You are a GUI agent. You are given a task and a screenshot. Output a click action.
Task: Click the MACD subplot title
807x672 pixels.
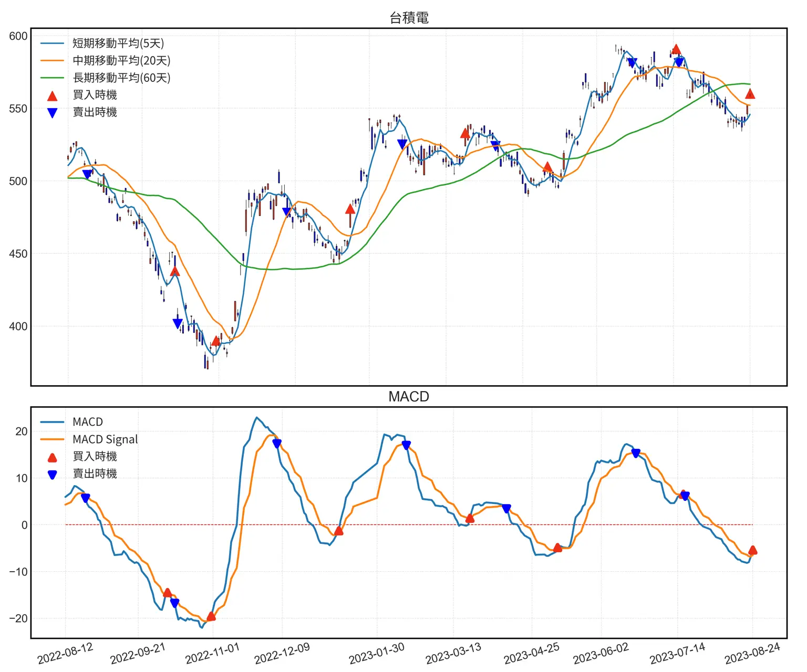409,397
